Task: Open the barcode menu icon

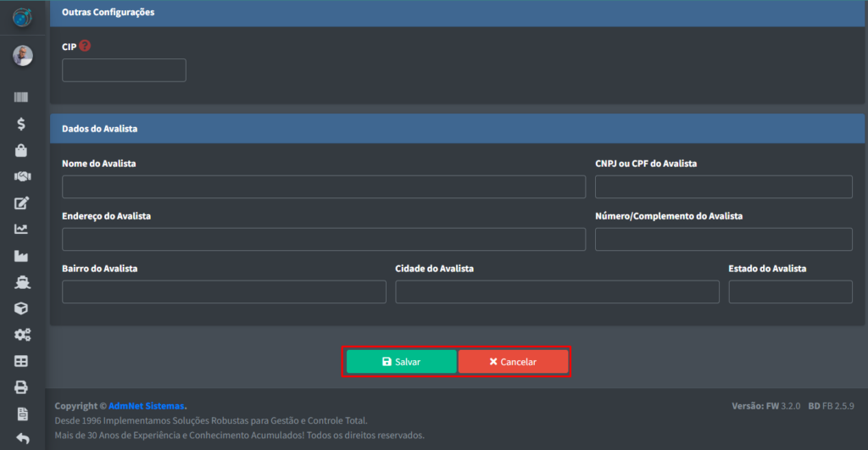Action: [x=22, y=98]
